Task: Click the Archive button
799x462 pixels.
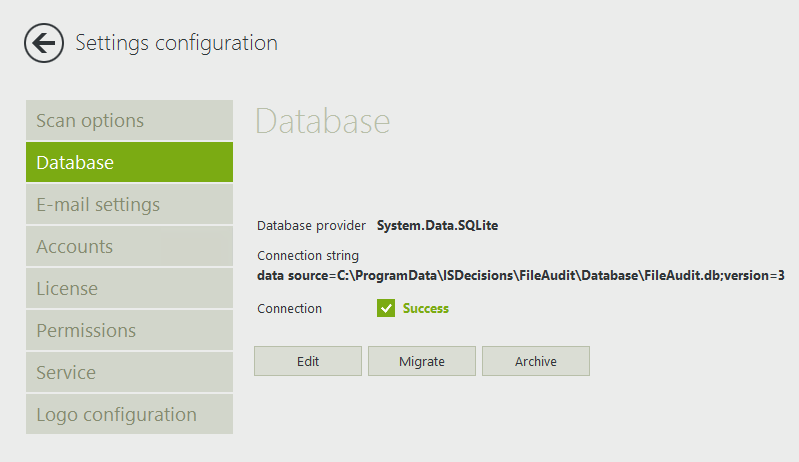Action: (535, 361)
